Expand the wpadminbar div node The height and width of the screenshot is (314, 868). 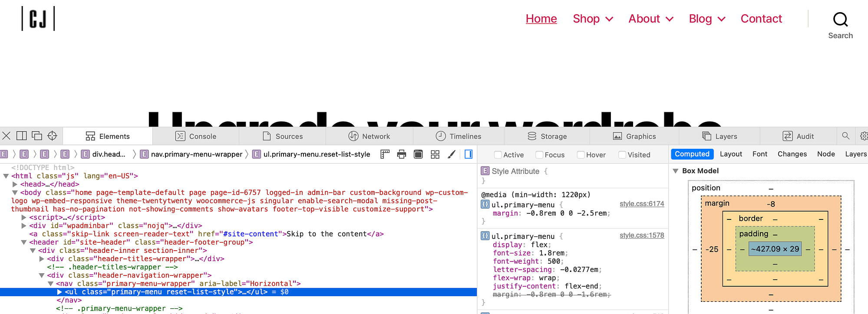(24, 226)
